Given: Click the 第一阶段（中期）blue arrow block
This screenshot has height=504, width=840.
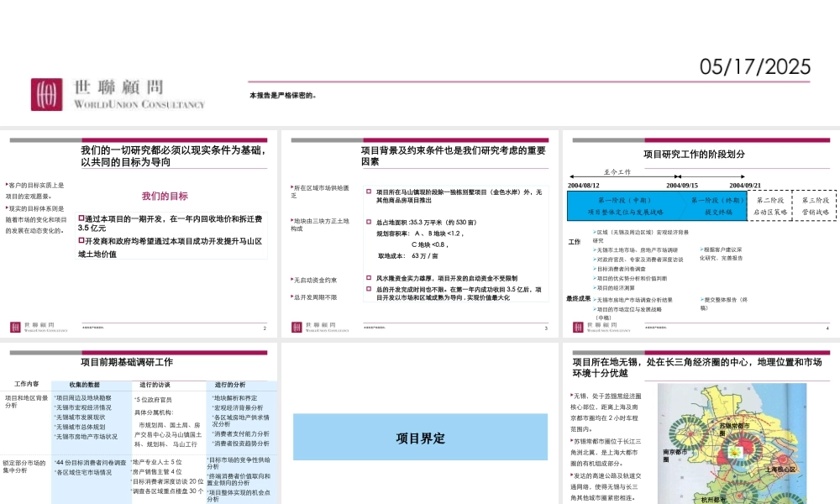Looking at the screenshot, I should pyautogui.click(x=625, y=206).
